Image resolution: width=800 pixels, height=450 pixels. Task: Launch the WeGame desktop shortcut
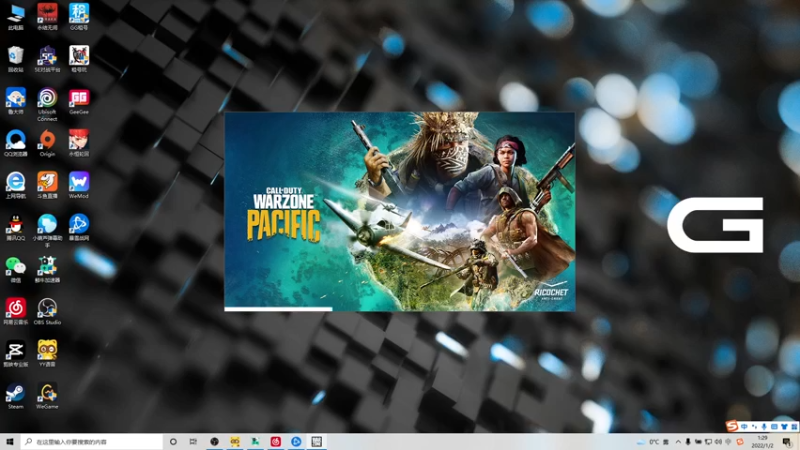pos(47,396)
